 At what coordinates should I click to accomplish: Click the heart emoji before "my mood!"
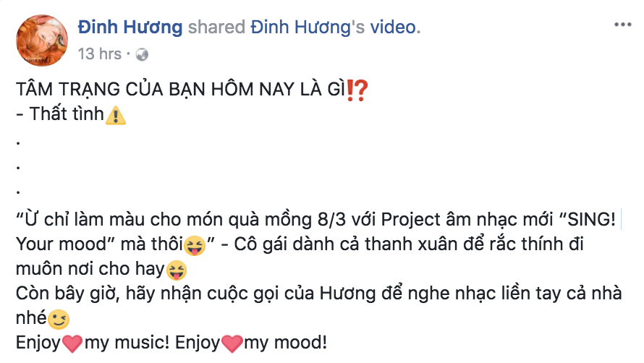tap(232, 343)
